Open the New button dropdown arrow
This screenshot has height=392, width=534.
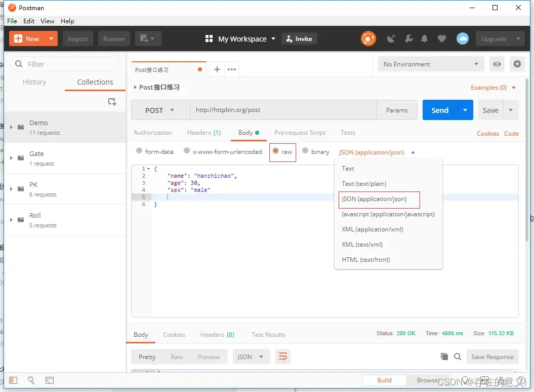click(x=51, y=38)
